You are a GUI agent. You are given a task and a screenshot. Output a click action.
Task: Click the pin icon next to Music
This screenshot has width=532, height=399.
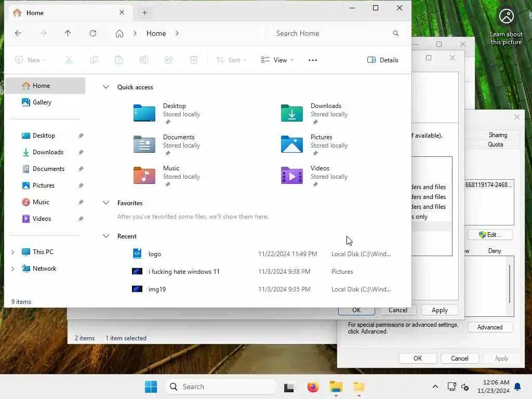click(81, 202)
